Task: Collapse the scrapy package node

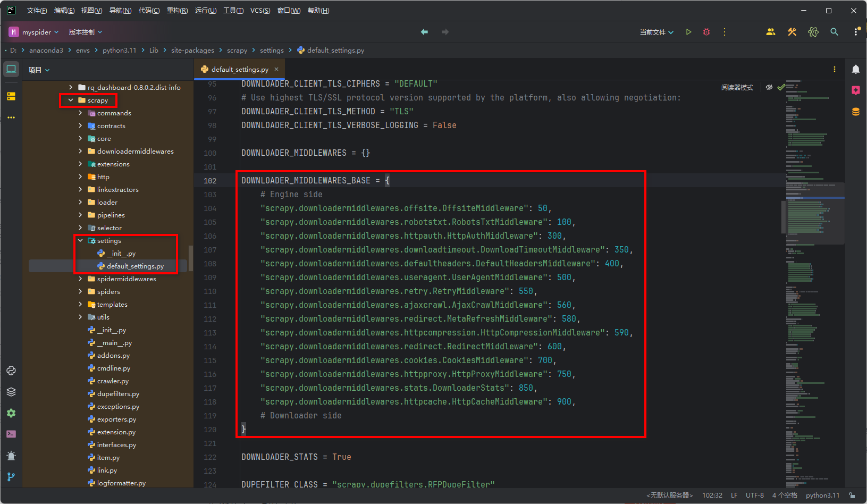Action: (70, 100)
